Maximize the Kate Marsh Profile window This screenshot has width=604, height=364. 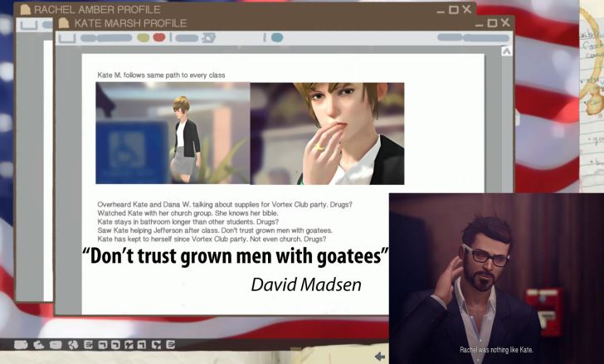492,23
